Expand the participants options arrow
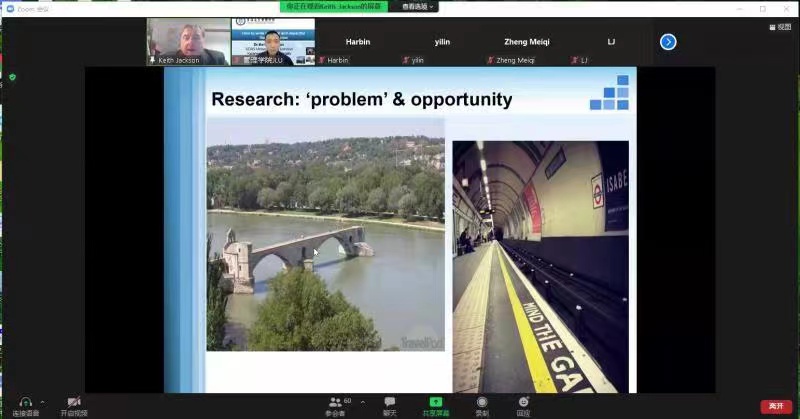800x419 pixels. 362,402
